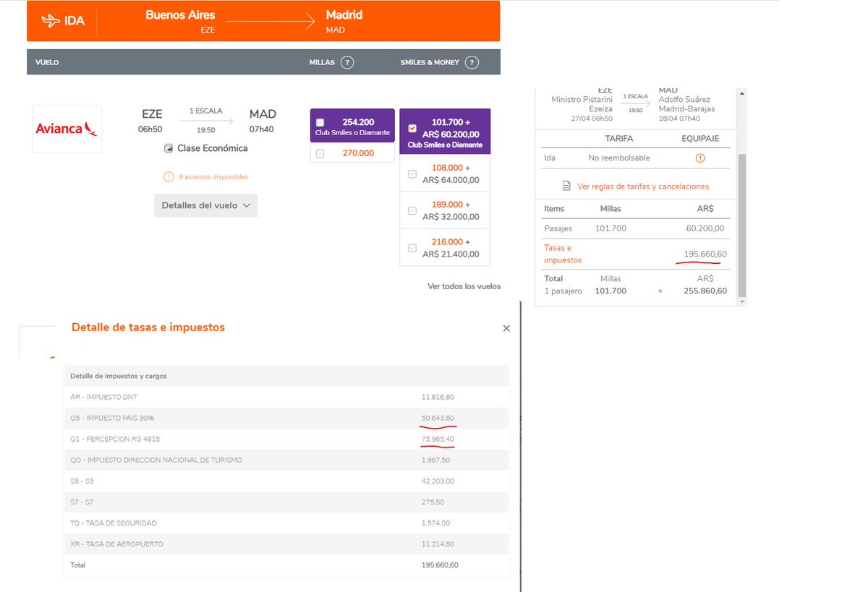Expand Detalles del vuelo
Image resolution: width=868 pixels, height=592 pixels.
[x=206, y=205]
